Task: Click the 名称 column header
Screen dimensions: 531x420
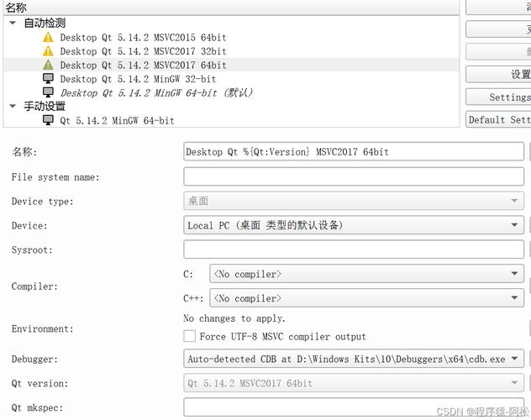Action: (x=231, y=7)
